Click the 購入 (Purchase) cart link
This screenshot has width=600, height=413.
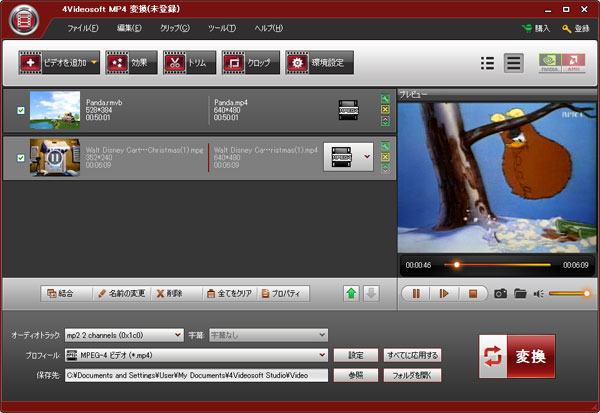[536, 29]
